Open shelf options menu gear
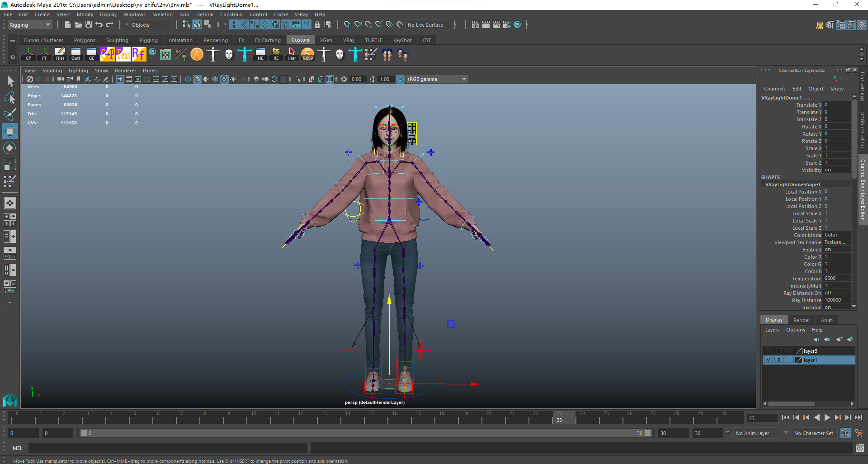 click(x=13, y=57)
